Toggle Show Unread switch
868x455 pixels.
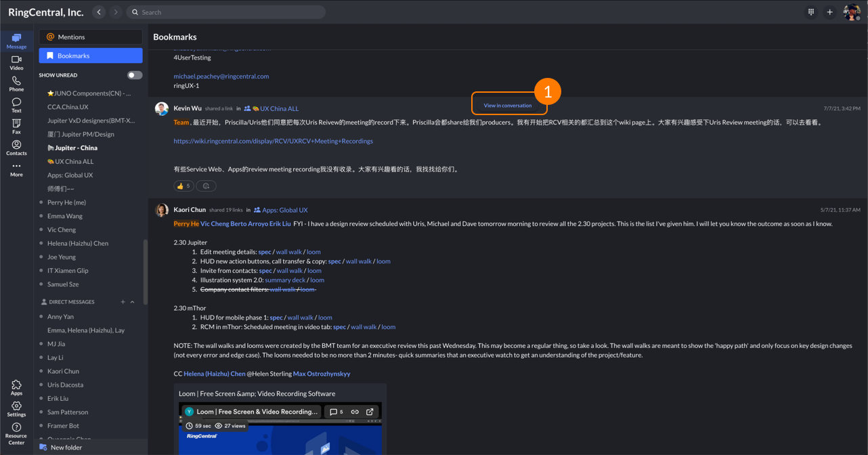[135, 75]
